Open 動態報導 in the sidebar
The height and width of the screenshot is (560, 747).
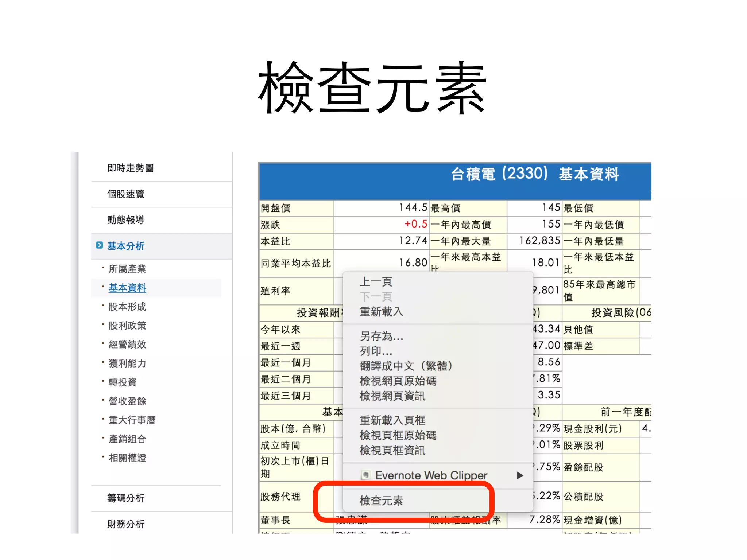coord(125,220)
